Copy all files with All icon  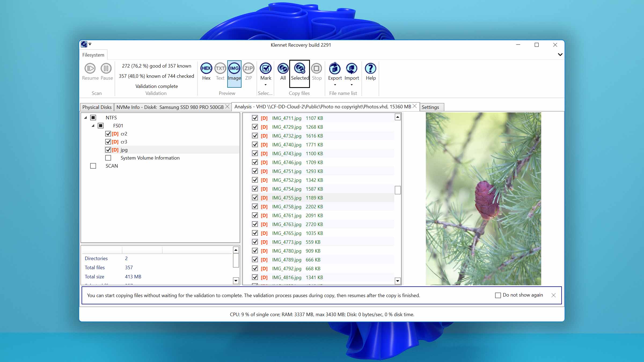[x=283, y=69]
